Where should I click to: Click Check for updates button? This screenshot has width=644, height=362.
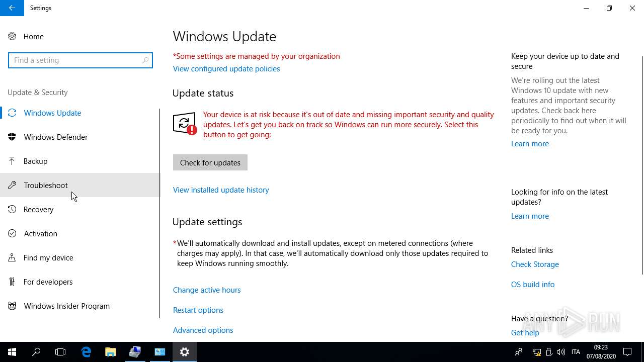[210, 162]
